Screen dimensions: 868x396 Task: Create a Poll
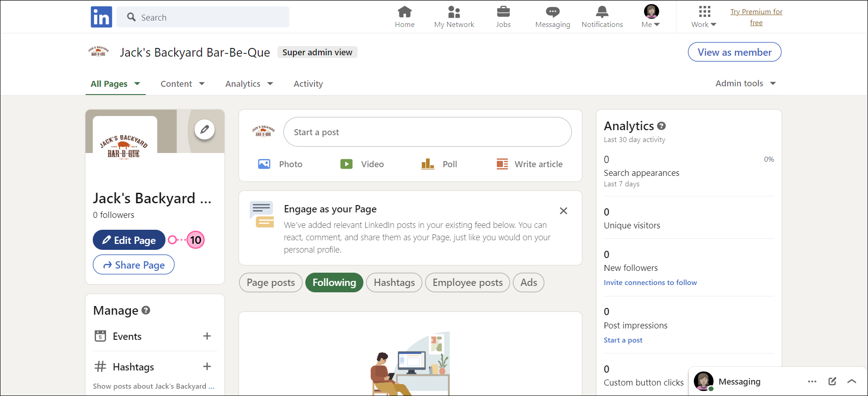pos(439,164)
